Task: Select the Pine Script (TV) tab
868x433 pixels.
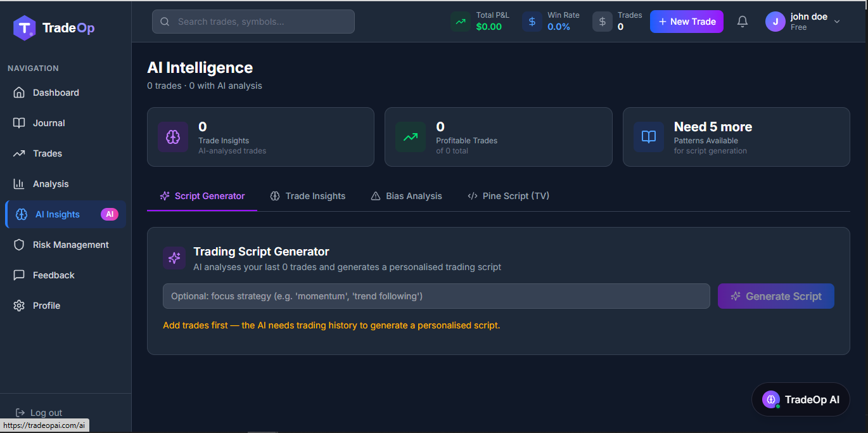Action: (508, 196)
